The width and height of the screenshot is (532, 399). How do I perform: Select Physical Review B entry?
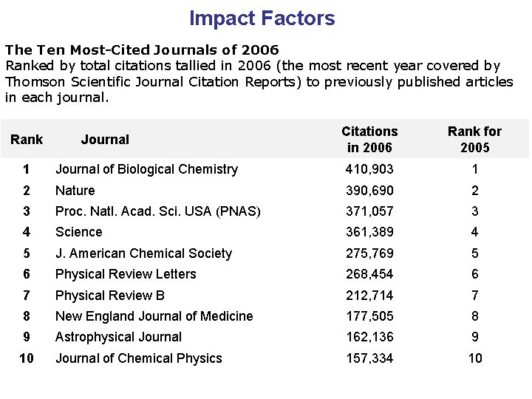[110, 296]
